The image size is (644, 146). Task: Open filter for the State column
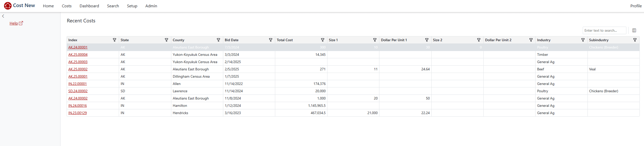166,40
